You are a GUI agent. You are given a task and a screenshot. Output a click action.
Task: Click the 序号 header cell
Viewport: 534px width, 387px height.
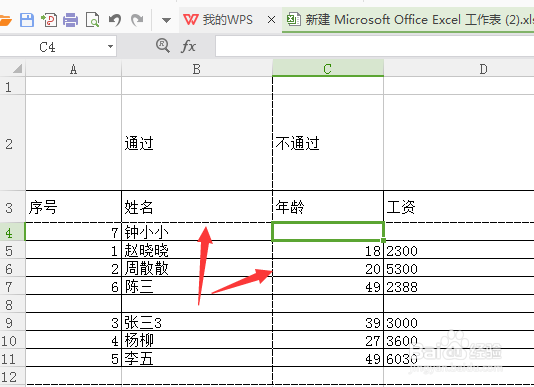pos(74,206)
